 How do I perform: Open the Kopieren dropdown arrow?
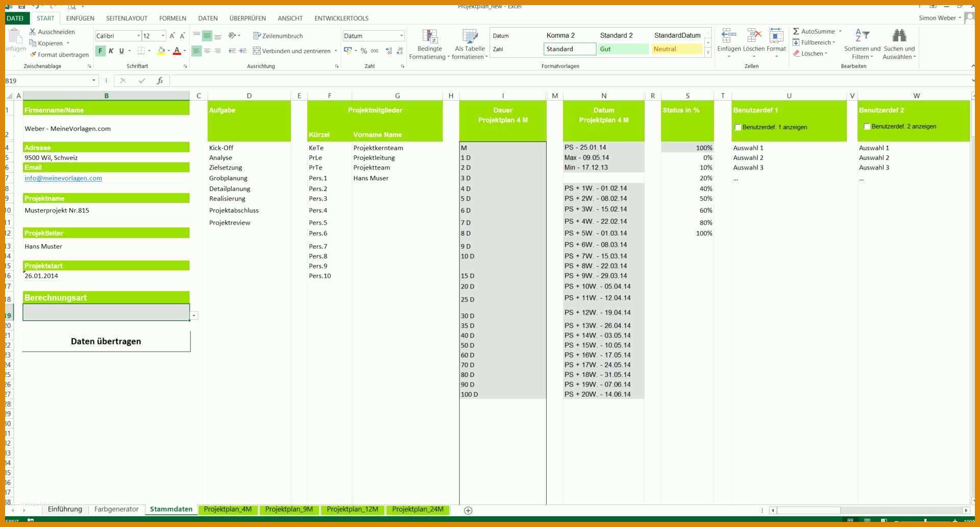(68, 43)
